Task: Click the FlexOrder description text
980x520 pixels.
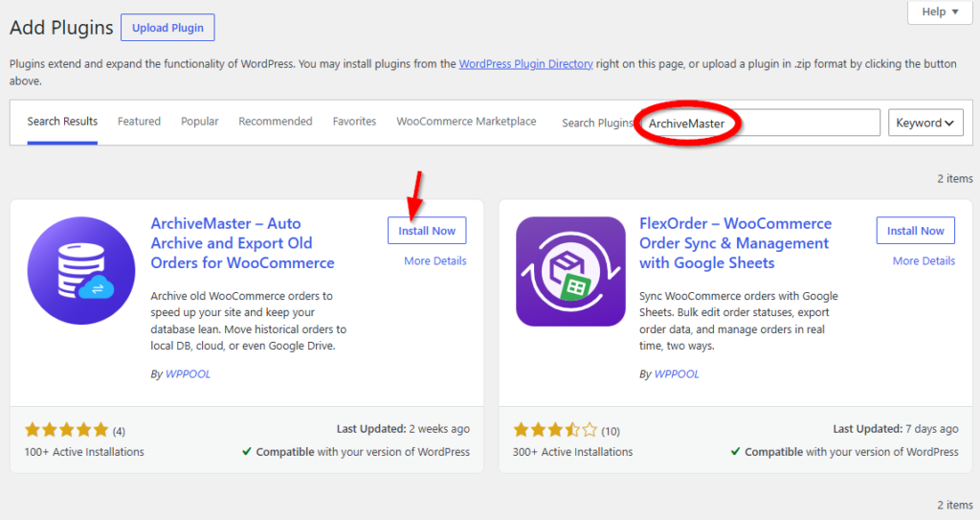Action: pos(738,321)
